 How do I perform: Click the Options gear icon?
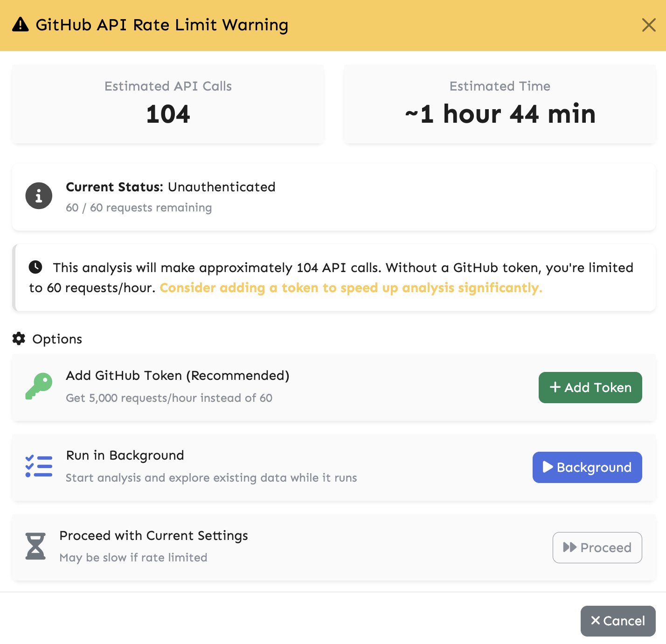click(19, 339)
